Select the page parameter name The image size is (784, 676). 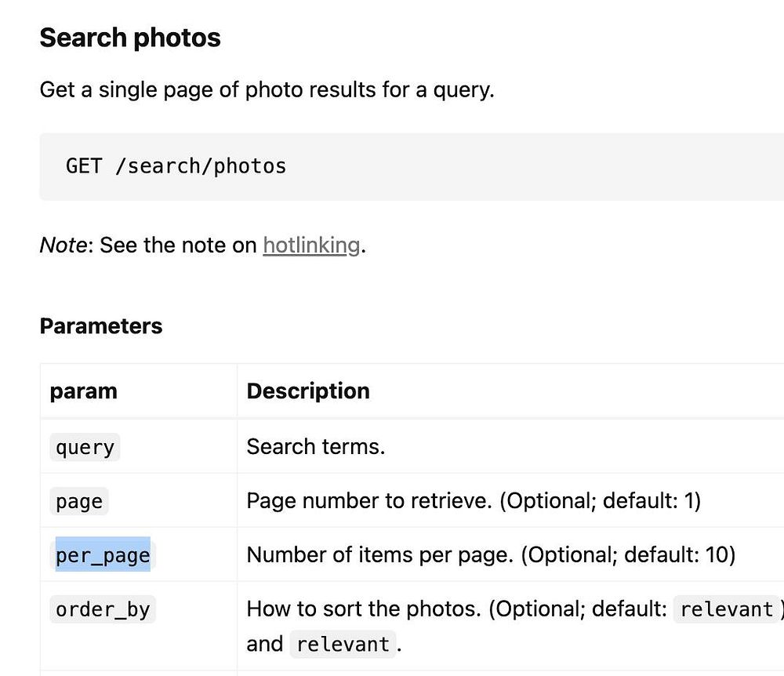coord(79,501)
